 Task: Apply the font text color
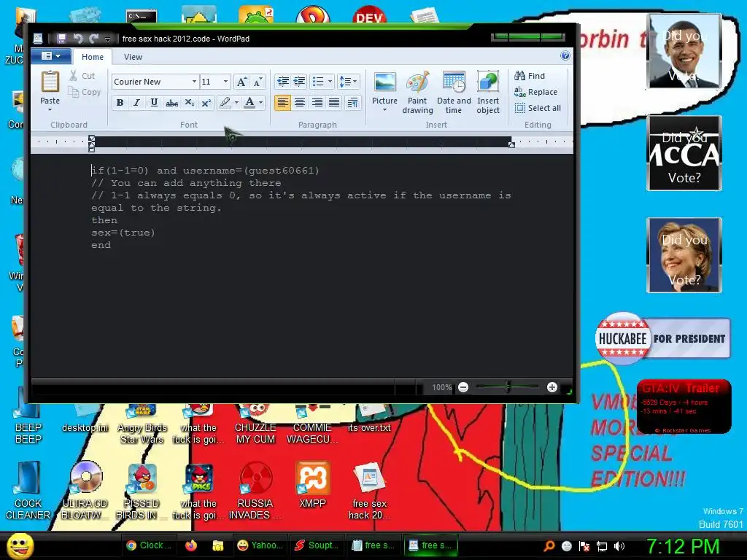tap(249, 102)
